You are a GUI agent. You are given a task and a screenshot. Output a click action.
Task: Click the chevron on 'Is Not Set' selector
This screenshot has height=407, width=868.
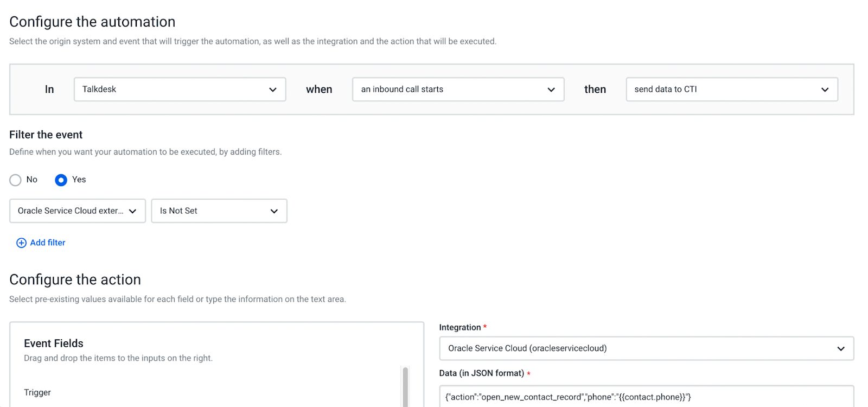[x=274, y=211]
